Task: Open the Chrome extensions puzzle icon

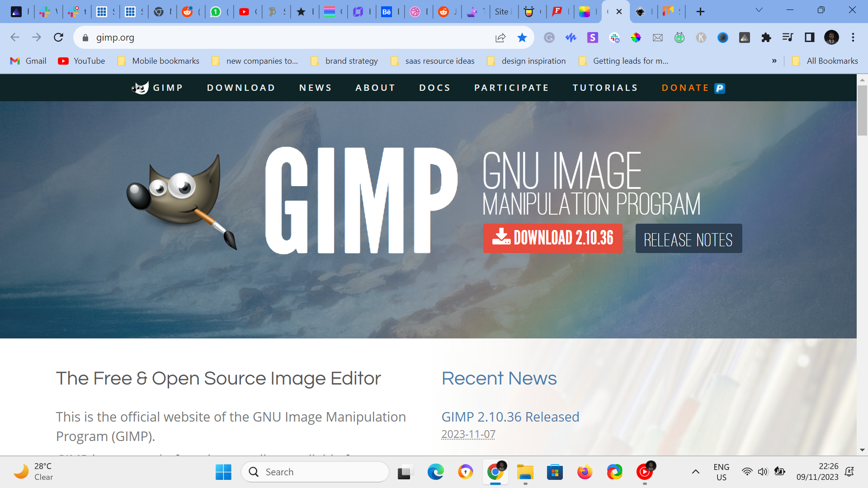Action: pyautogui.click(x=766, y=38)
